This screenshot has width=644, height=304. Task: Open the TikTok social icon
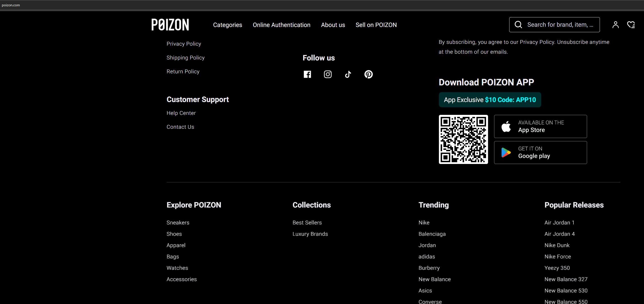(348, 74)
